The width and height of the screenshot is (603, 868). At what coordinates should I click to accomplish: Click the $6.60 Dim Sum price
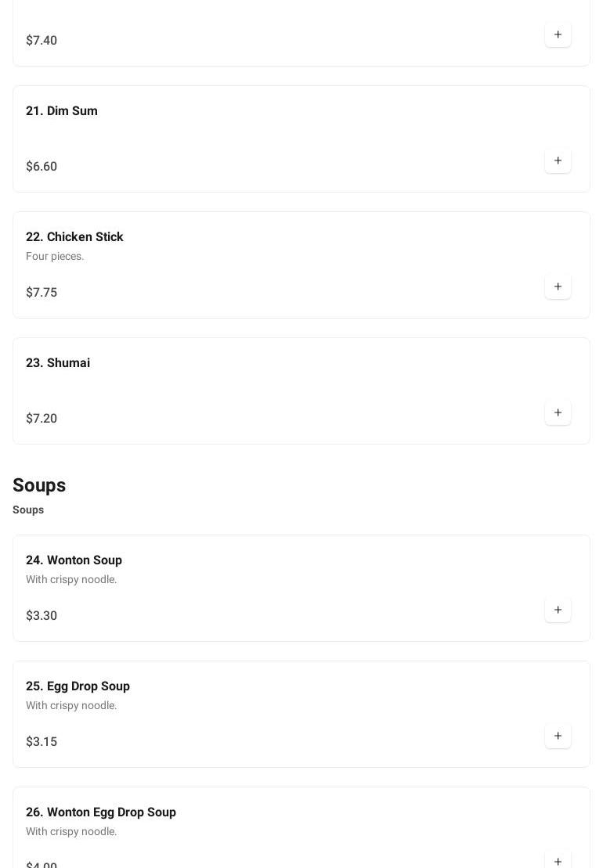coord(42,167)
